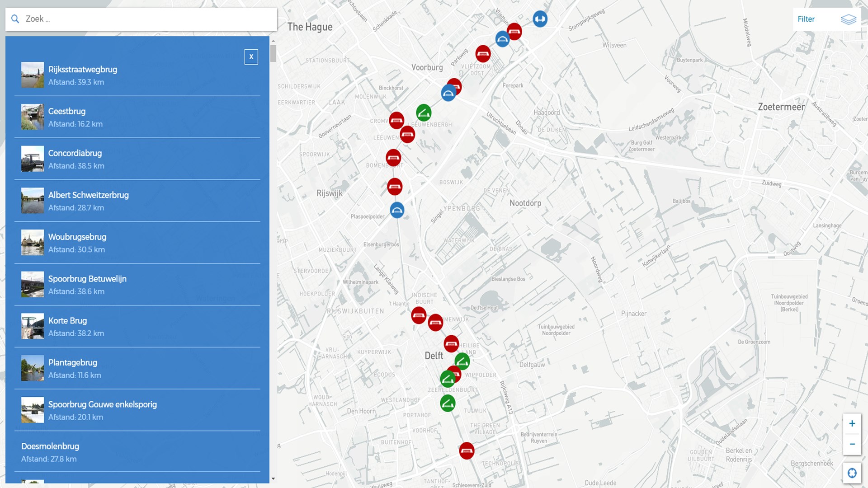Screen dimensions: 868x488
Task: Click the green bridge marker near Tuwijk
Action: coord(448,403)
